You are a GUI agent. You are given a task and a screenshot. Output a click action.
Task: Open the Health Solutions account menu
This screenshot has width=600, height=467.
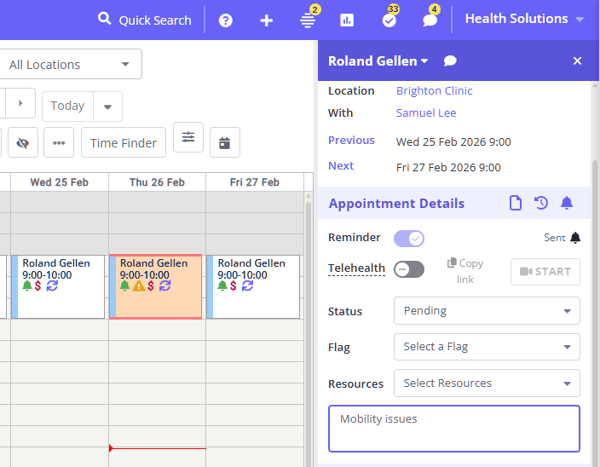tap(524, 19)
